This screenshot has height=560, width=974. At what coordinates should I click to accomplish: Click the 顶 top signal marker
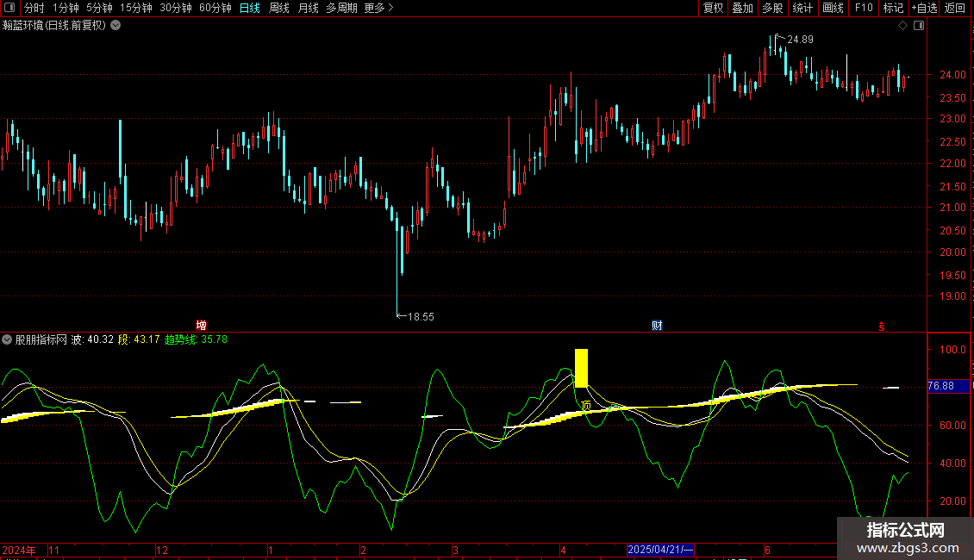pyautogui.click(x=586, y=406)
